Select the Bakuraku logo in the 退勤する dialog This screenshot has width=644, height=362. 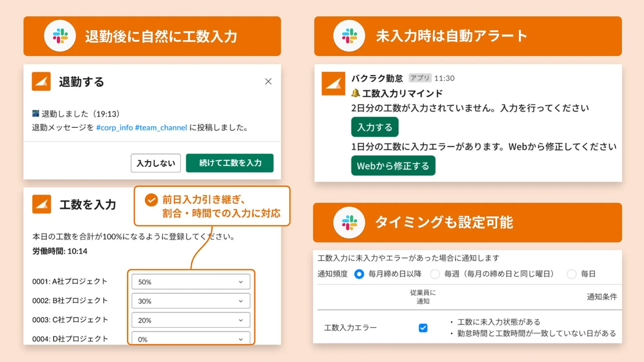(41, 81)
